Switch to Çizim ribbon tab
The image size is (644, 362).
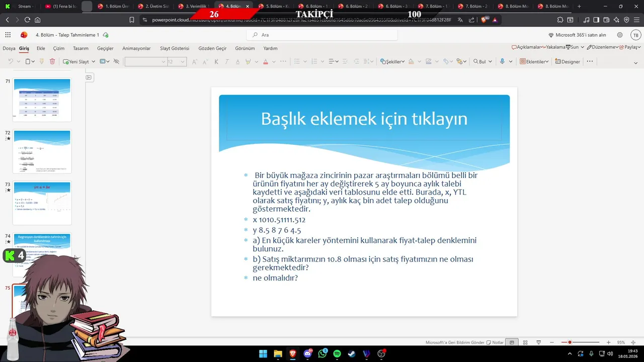[59, 48]
